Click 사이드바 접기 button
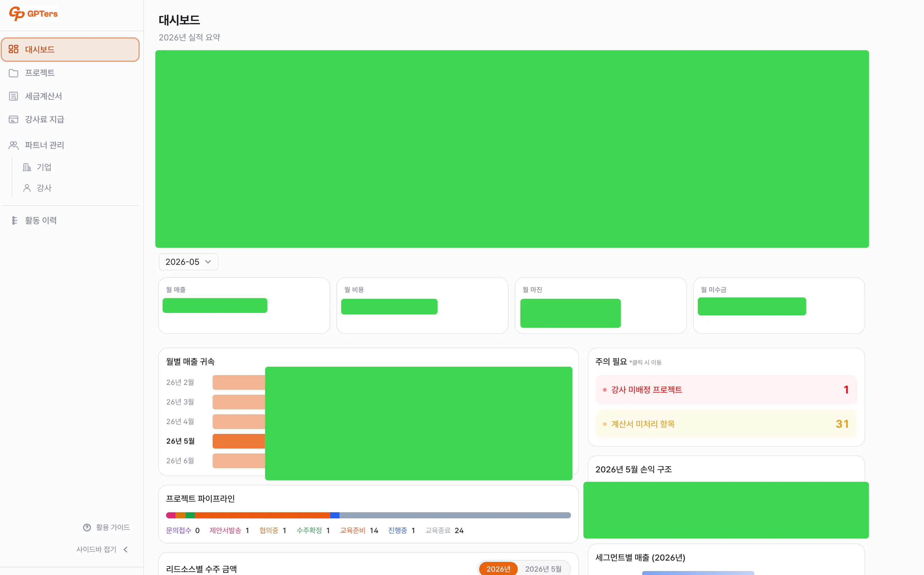This screenshot has height=575, width=924. [103, 549]
